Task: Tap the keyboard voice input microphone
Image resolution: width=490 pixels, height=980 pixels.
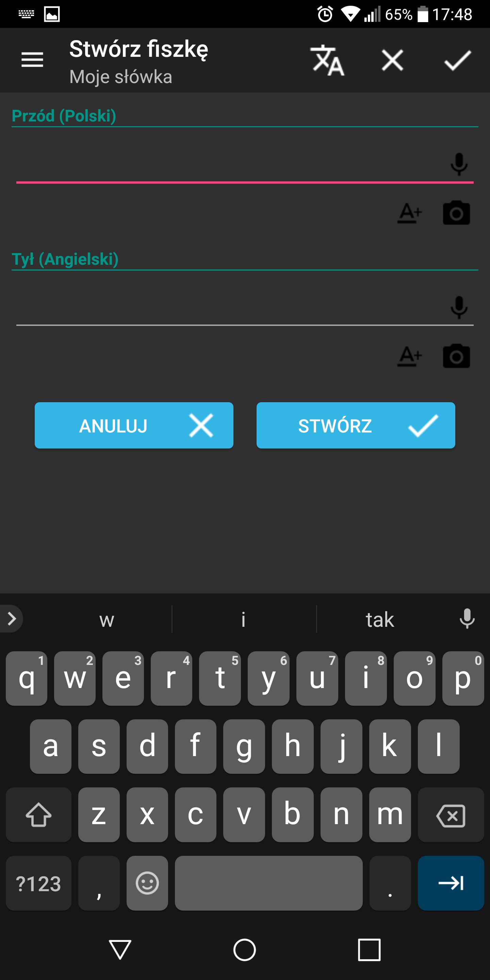Action: coord(467,619)
